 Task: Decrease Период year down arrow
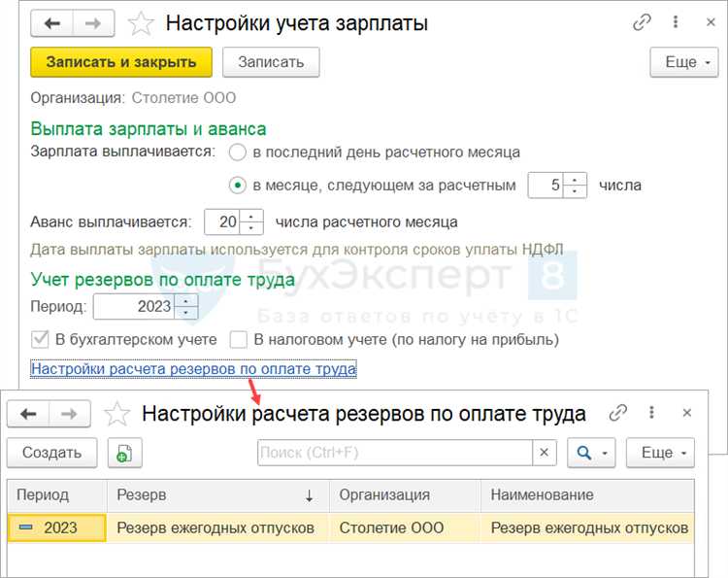[186, 312]
